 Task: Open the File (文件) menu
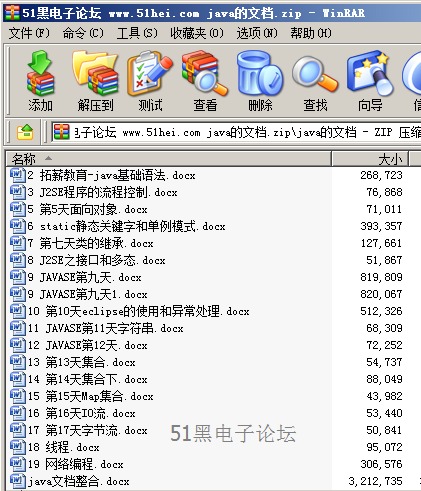pyautogui.click(x=29, y=33)
